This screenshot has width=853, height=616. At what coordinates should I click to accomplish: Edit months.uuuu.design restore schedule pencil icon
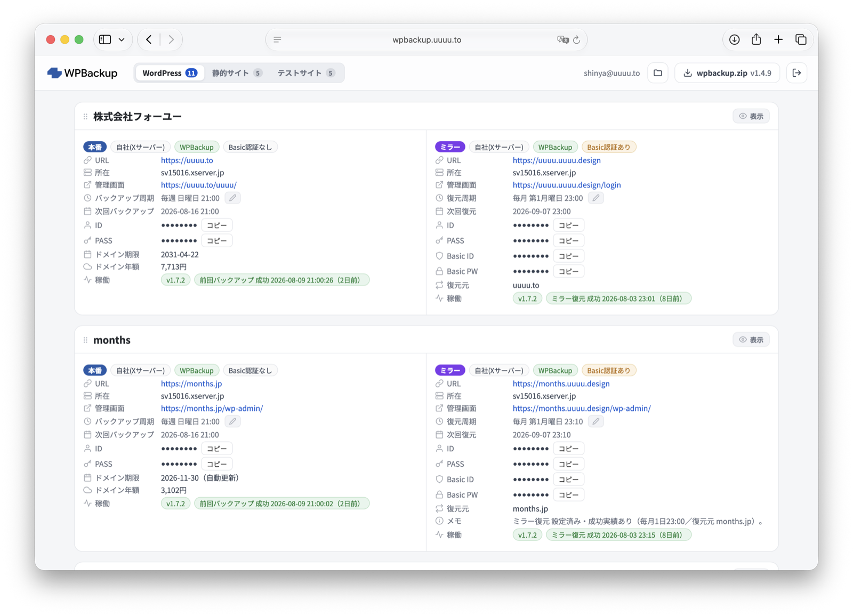[x=596, y=422]
